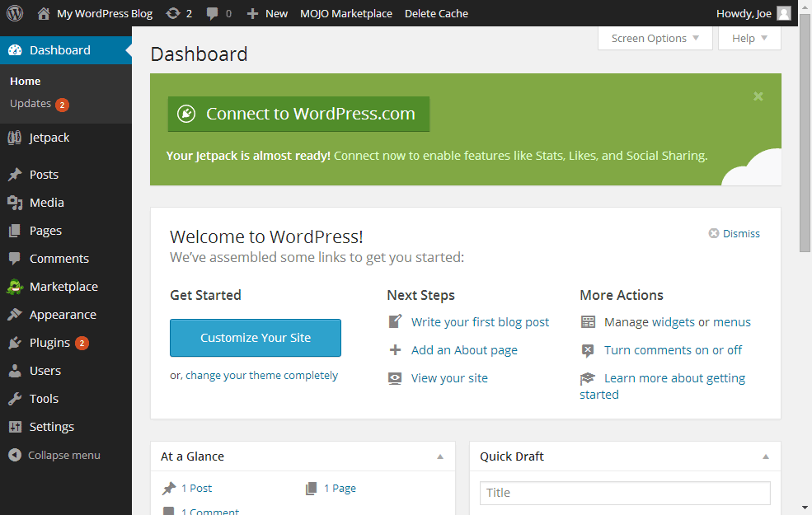Click the Plugins plug icon in sidebar
This screenshot has width=812, height=515.
(15, 342)
